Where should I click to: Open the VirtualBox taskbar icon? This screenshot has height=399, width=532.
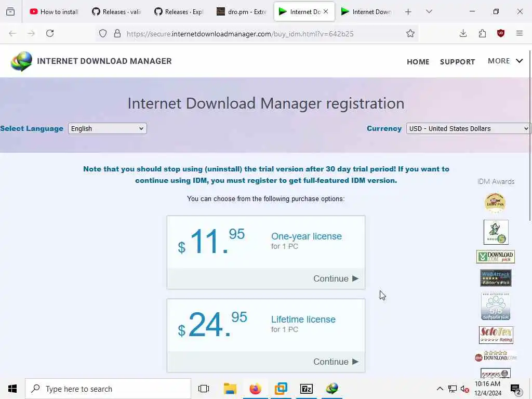click(281, 389)
